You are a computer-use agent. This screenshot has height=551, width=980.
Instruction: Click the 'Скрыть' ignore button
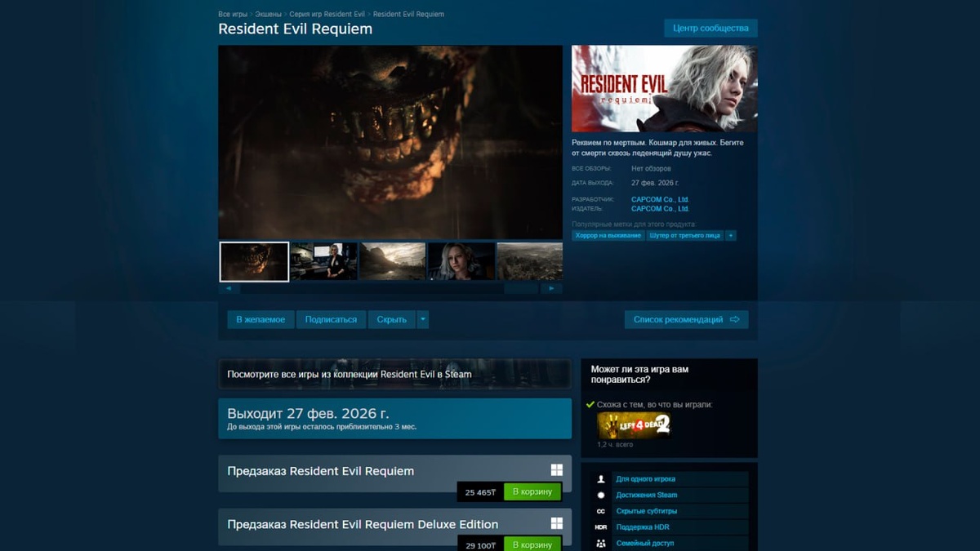click(392, 319)
